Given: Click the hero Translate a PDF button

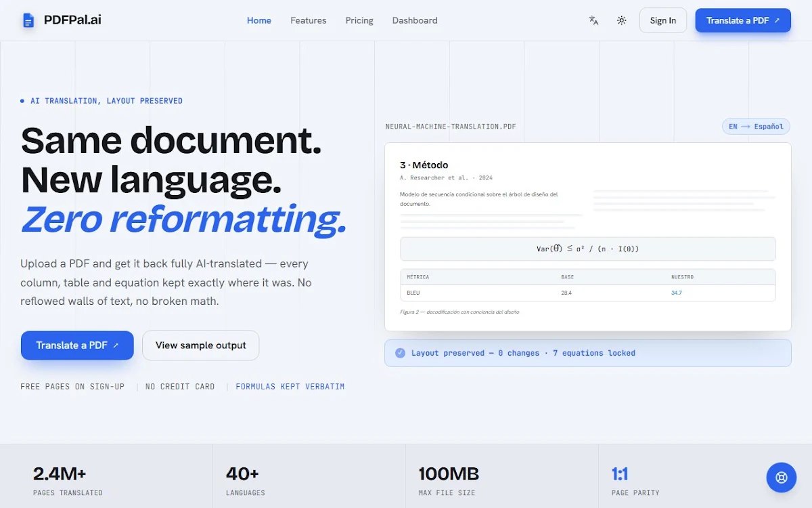Looking at the screenshot, I should 77,345.
